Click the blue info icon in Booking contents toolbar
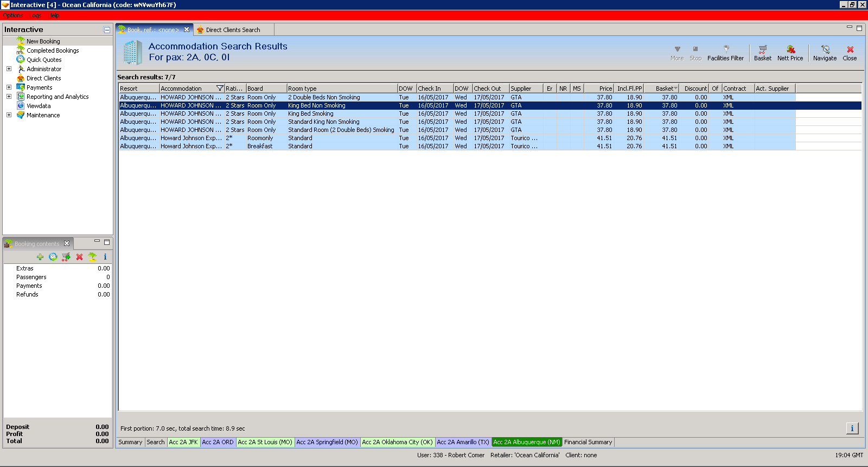Screen dimensions: 868x467 point(105,257)
